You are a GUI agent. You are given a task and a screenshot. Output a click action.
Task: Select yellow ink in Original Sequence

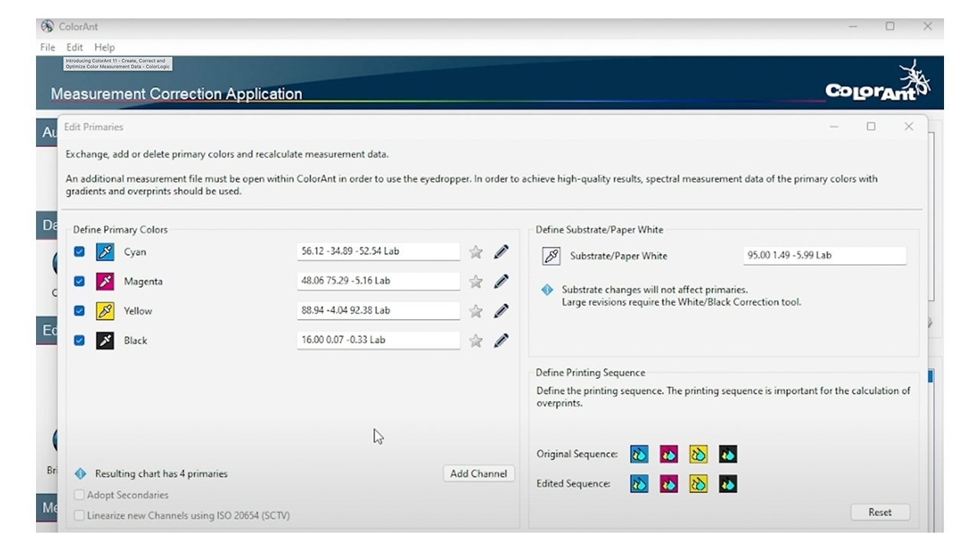[x=698, y=455]
